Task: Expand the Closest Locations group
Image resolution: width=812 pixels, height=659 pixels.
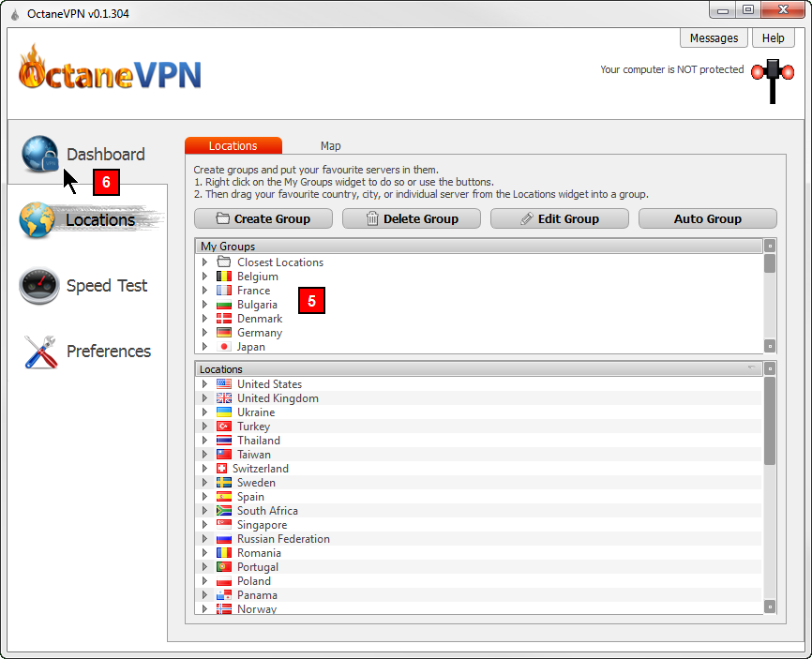Action: click(204, 262)
